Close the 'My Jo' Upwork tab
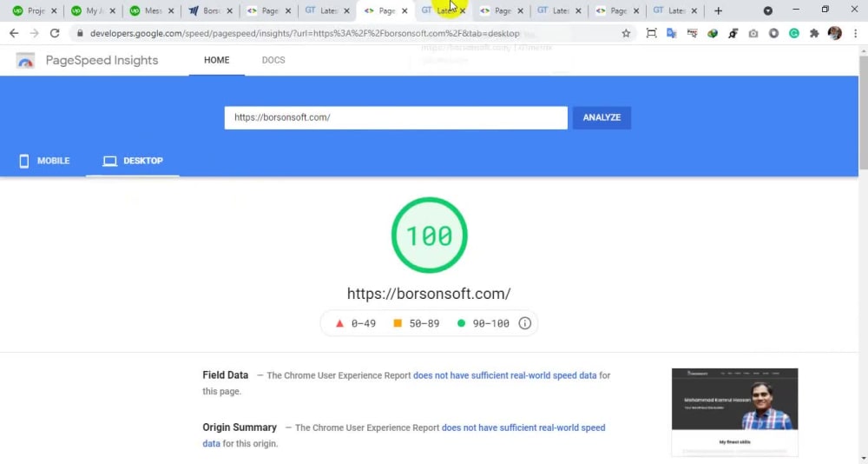Viewport: 868px width, 464px height. pos(112,10)
